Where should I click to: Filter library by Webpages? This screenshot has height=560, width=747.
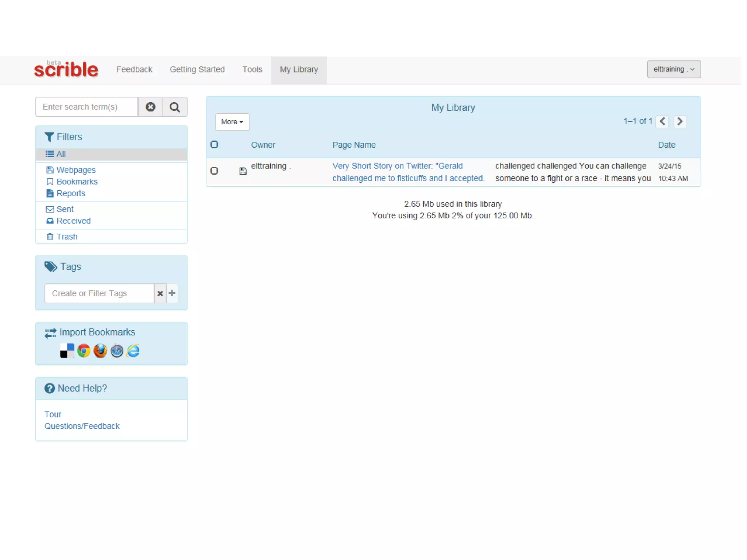(76, 170)
